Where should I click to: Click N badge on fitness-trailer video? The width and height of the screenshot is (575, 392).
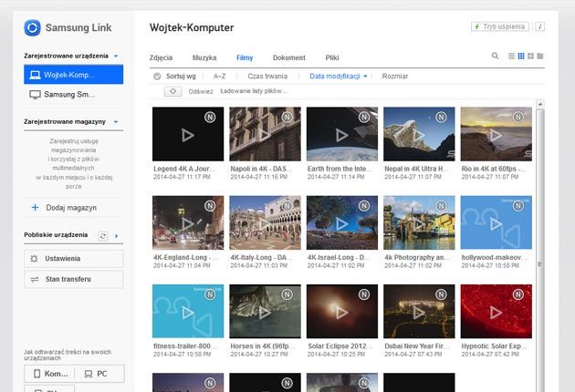[210, 294]
